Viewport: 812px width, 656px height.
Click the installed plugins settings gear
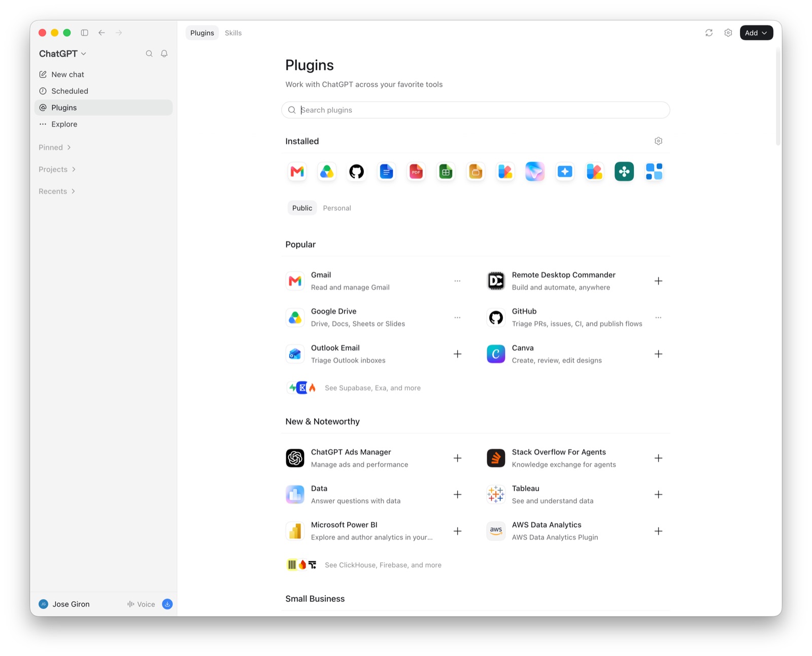tap(658, 141)
